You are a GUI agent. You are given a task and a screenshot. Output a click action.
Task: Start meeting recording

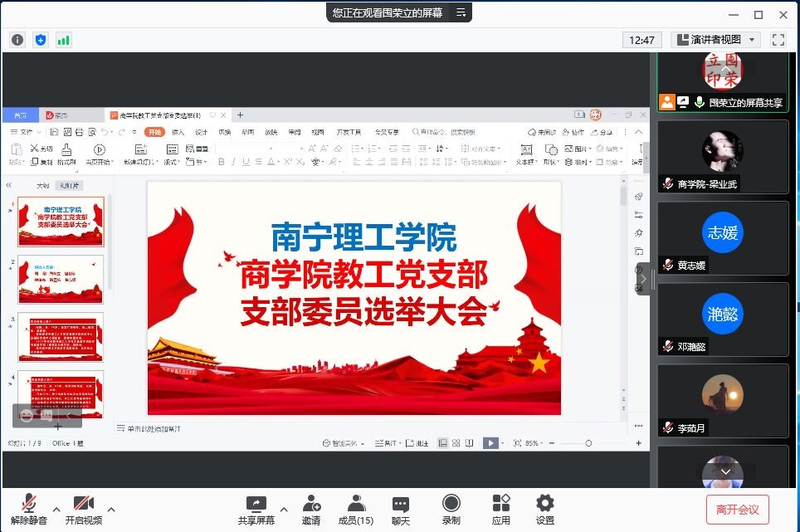click(x=451, y=509)
